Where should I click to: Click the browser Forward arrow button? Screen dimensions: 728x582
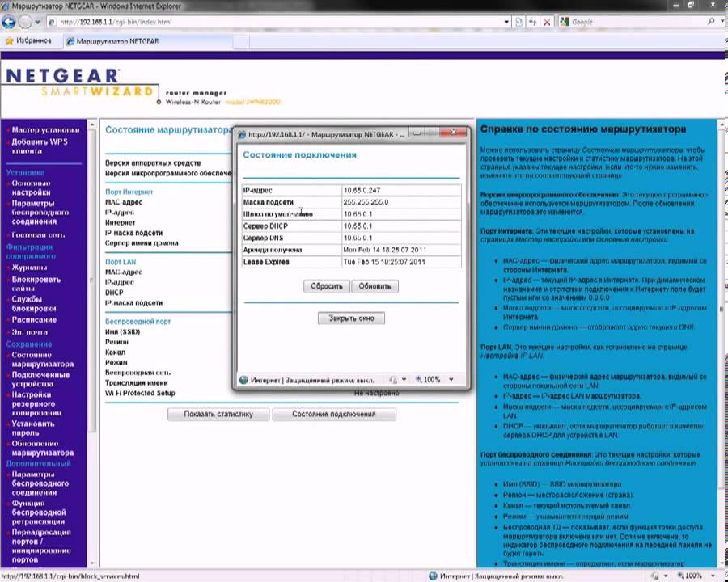pos(25,22)
